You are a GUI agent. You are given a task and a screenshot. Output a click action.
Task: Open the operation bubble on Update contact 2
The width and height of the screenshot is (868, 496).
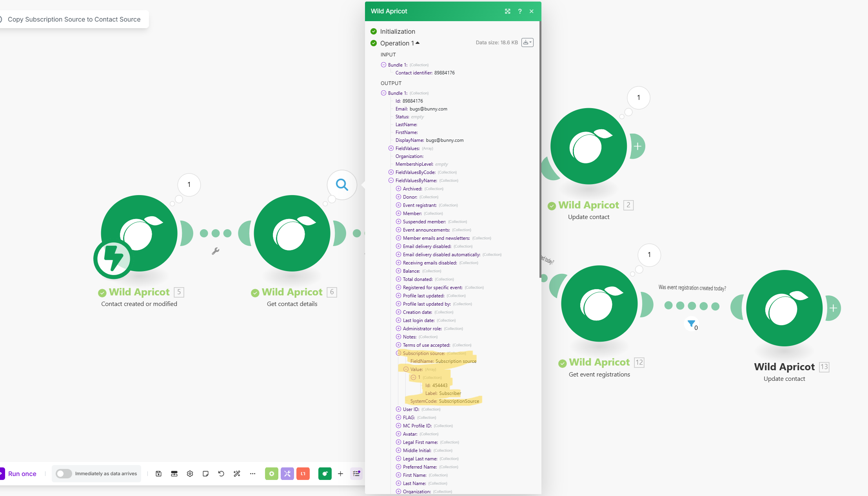tap(639, 98)
